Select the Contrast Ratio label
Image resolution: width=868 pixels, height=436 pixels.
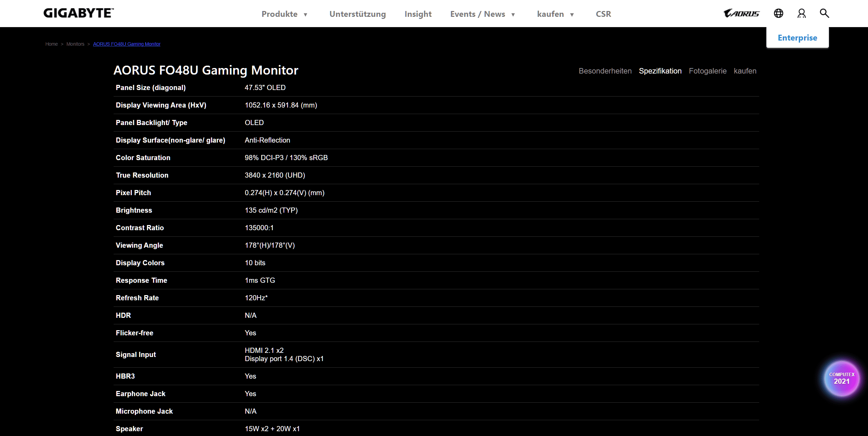140,228
